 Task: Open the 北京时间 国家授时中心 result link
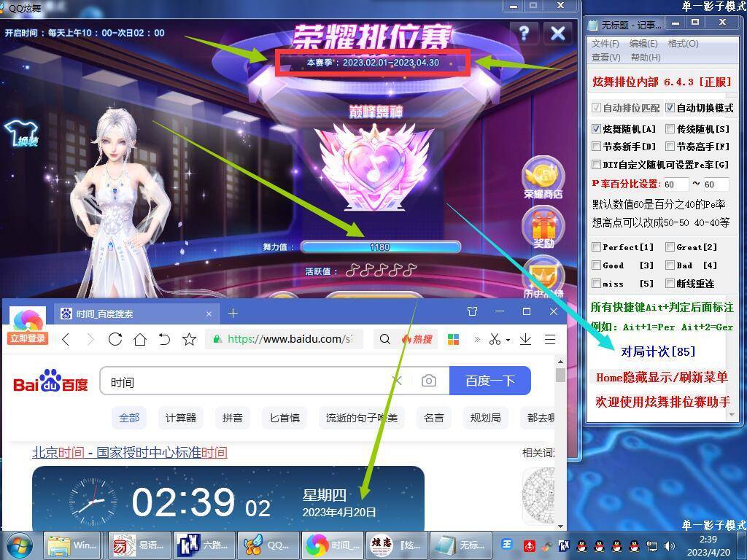tap(130, 452)
